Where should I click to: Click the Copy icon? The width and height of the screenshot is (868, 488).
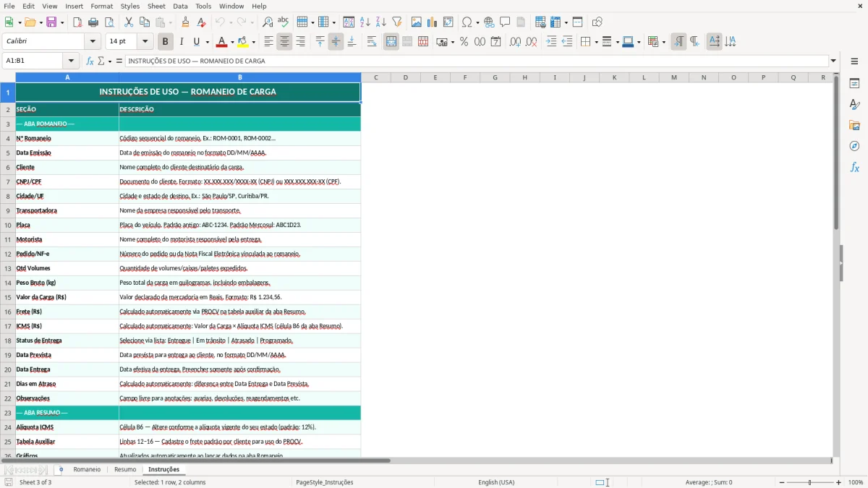(145, 22)
